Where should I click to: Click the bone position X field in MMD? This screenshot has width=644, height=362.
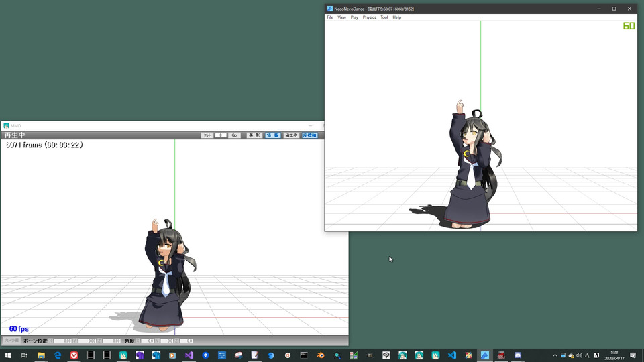tap(63, 341)
